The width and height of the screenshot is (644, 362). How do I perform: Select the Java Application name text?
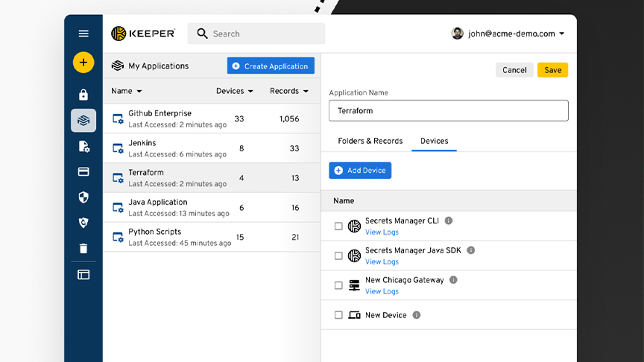[x=158, y=203]
